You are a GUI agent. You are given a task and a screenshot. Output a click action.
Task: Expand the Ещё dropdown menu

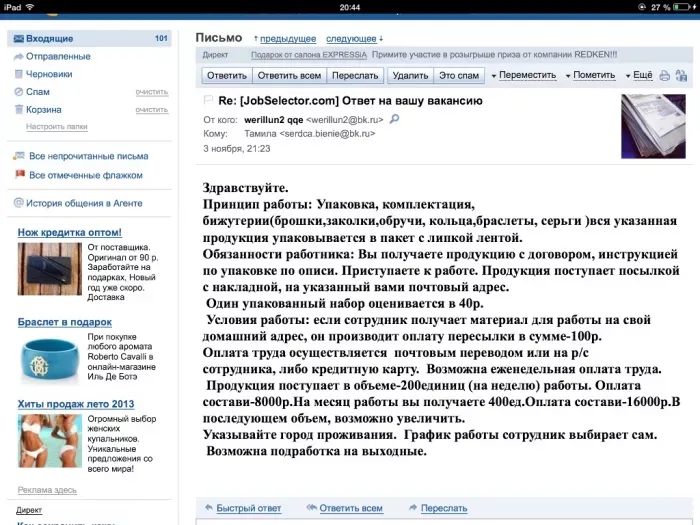coord(639,75)
